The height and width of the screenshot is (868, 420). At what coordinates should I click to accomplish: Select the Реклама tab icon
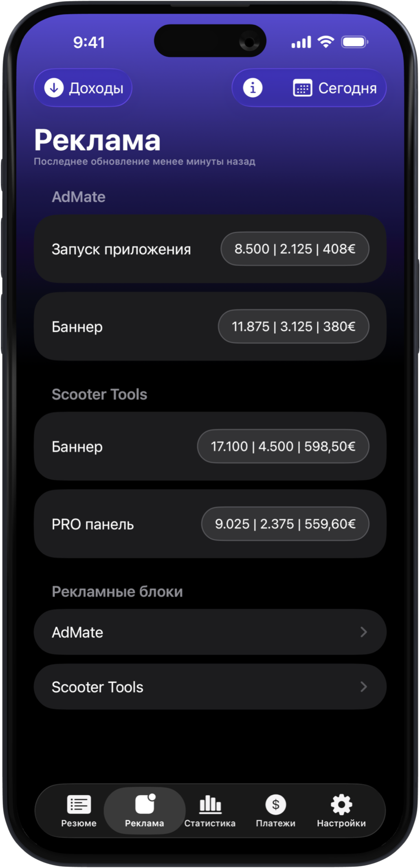pos(145,804)
